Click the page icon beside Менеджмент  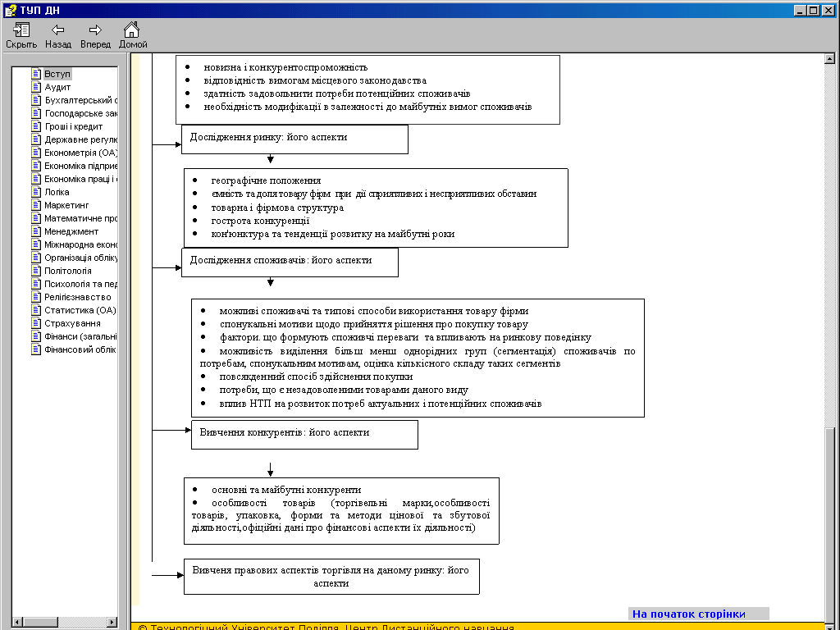pos(36,231)
